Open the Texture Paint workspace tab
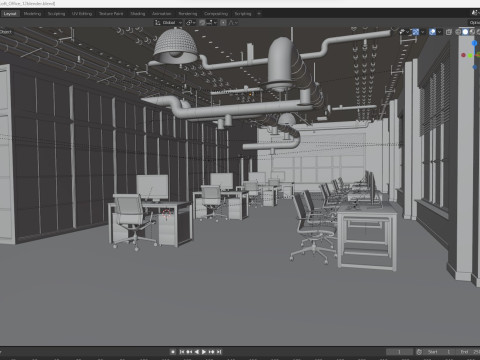The width and height of the screenshot is (480, 360). pos(111,14)
